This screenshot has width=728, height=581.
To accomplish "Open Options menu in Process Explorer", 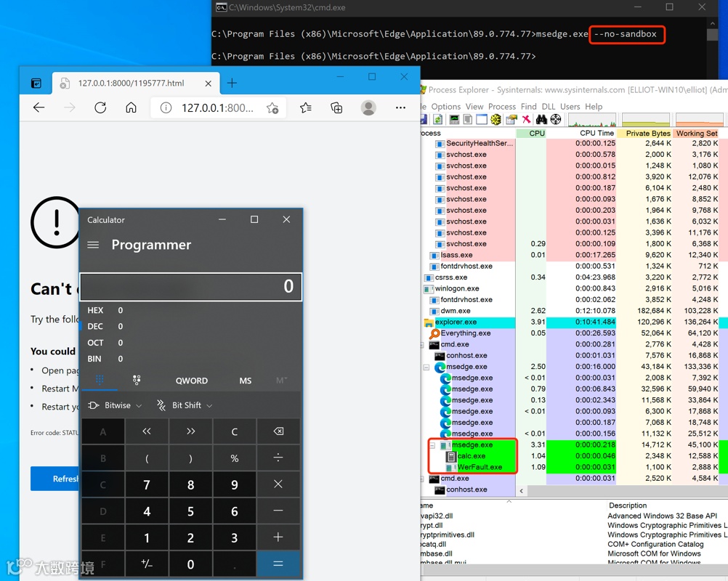I will click(445, 106).
